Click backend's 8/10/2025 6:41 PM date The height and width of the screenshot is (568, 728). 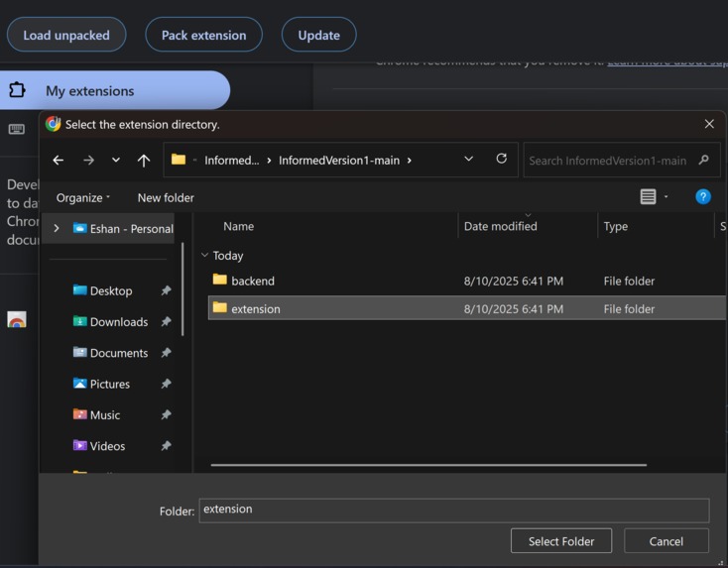(514, 281)
